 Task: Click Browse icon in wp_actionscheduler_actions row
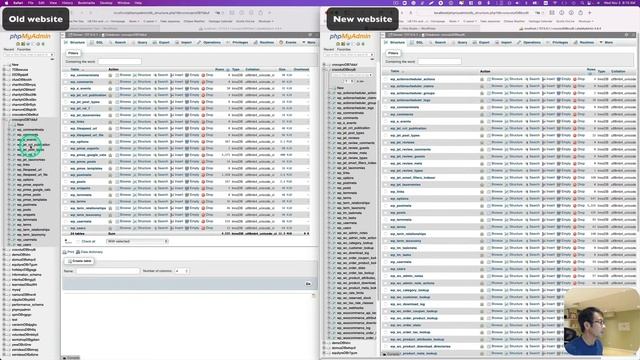coord(489,79)
